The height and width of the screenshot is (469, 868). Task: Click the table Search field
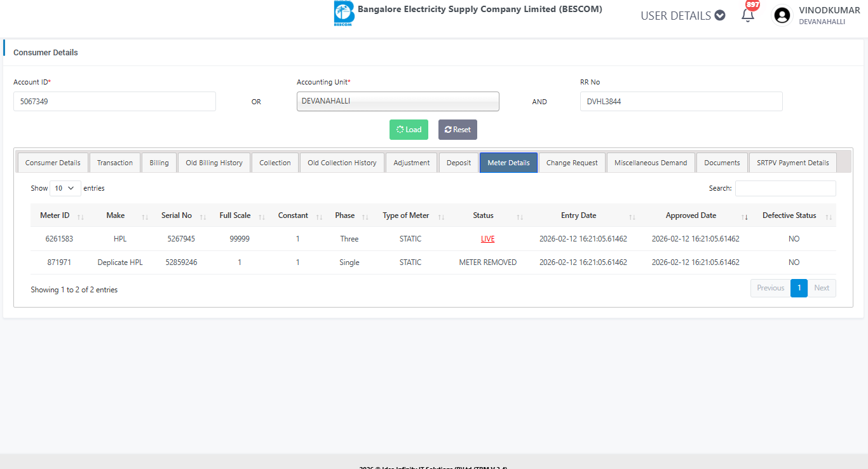tap(785, 188)
